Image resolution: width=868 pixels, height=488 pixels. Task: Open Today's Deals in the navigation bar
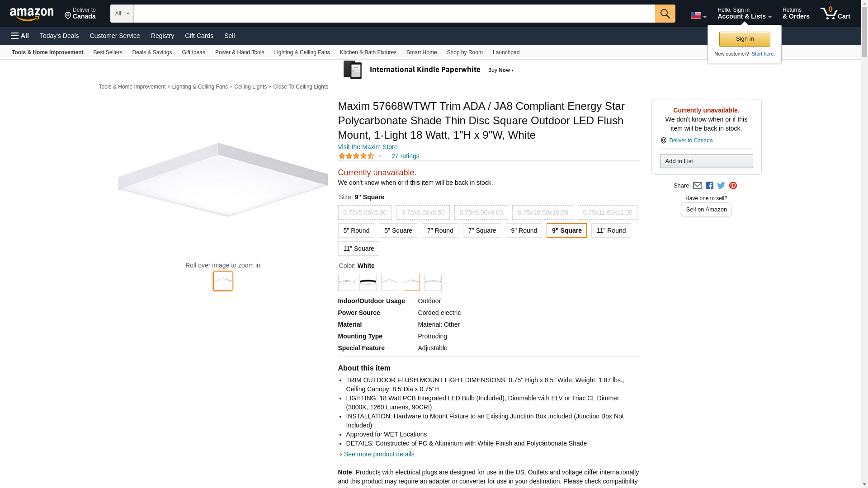point(59,36)
